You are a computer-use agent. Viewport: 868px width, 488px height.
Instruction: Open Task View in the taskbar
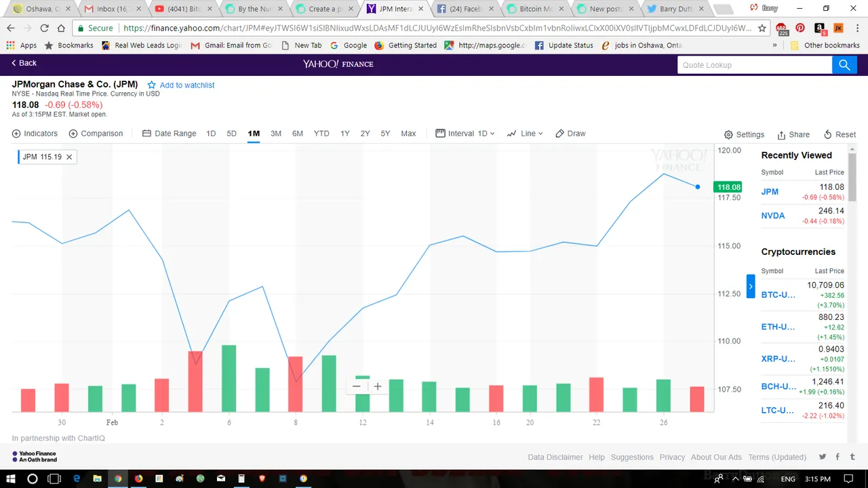pos(54,479)
